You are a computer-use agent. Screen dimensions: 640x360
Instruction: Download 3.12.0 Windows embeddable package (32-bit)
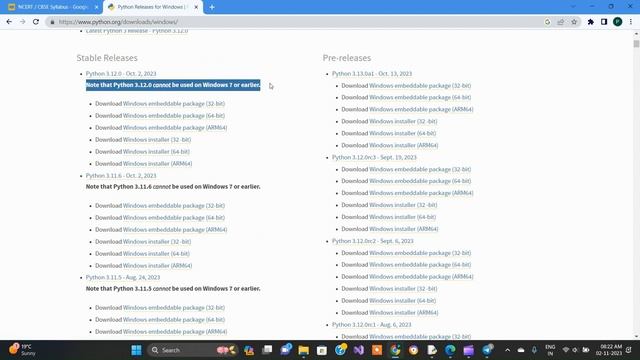pos(174,104)
